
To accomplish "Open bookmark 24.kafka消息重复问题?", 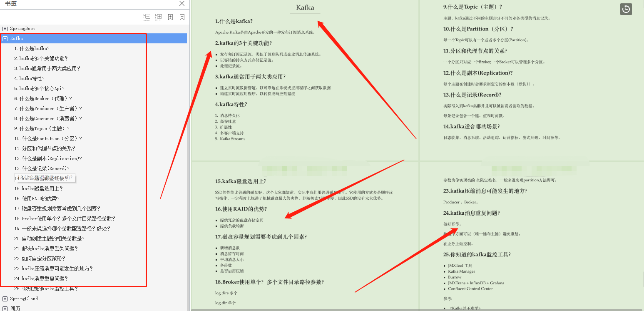I will [x=41, y=278].
